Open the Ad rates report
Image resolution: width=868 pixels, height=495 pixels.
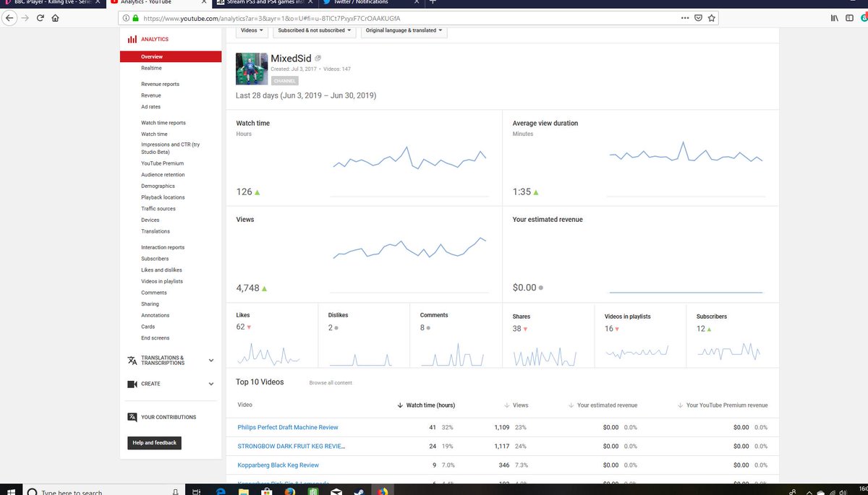(150, 107)
